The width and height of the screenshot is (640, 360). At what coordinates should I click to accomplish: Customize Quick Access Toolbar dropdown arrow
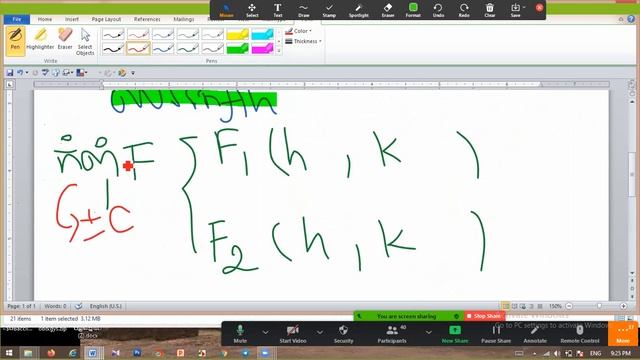(133, 73)
